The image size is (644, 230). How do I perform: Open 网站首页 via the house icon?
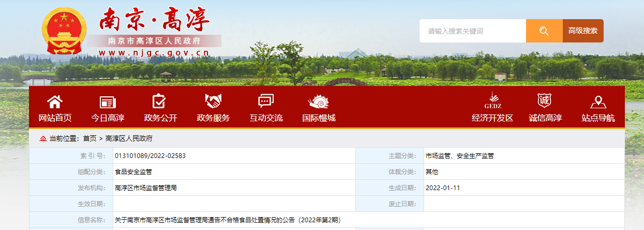coord(55,102)
